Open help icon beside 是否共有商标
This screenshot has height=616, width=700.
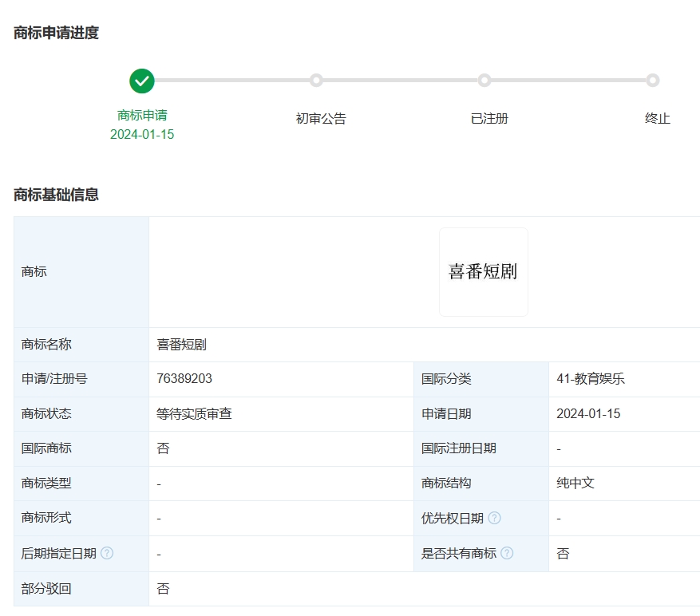point(507,553)
